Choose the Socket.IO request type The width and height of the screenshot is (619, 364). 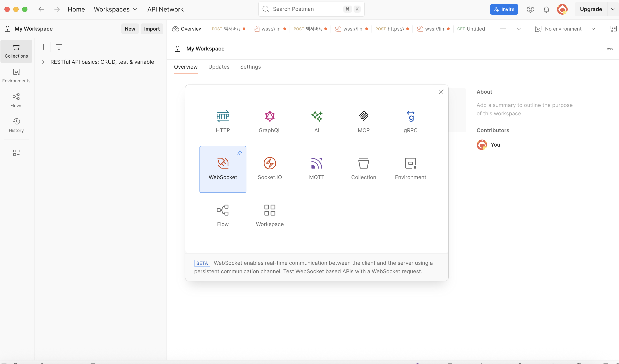click(x=269, y=163)
